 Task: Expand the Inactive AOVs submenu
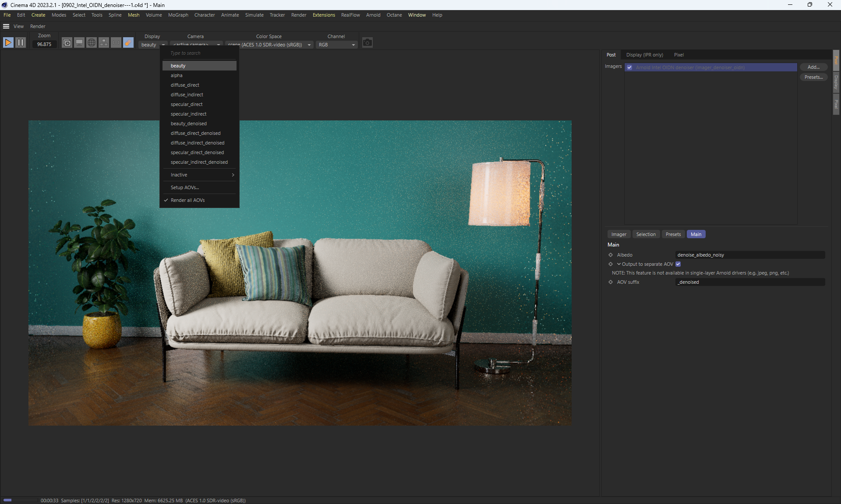click(x=199, y=175)
